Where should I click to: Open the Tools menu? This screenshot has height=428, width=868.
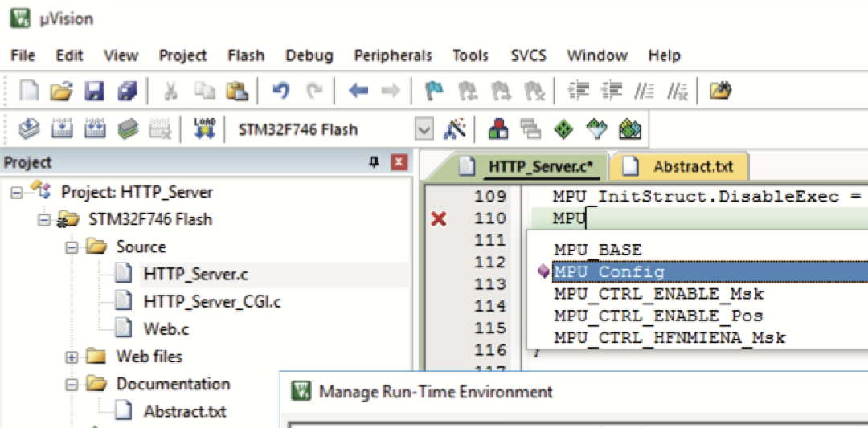coord(470,56)
